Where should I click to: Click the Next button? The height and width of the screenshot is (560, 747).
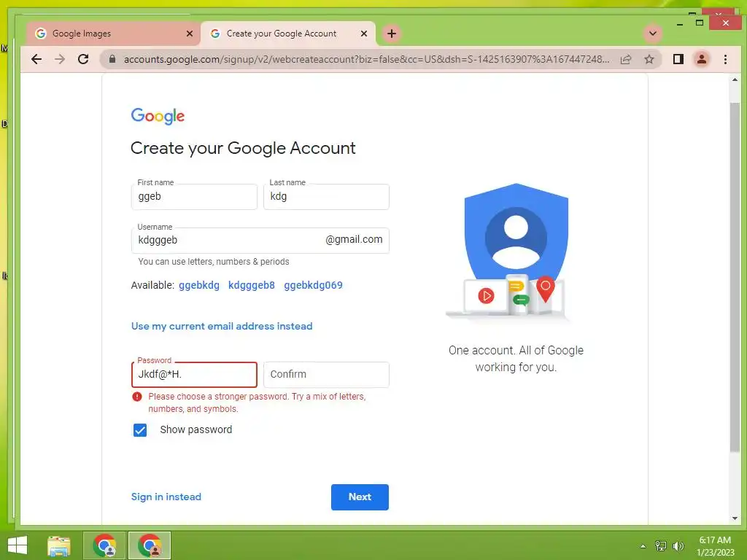click(360, 497)
